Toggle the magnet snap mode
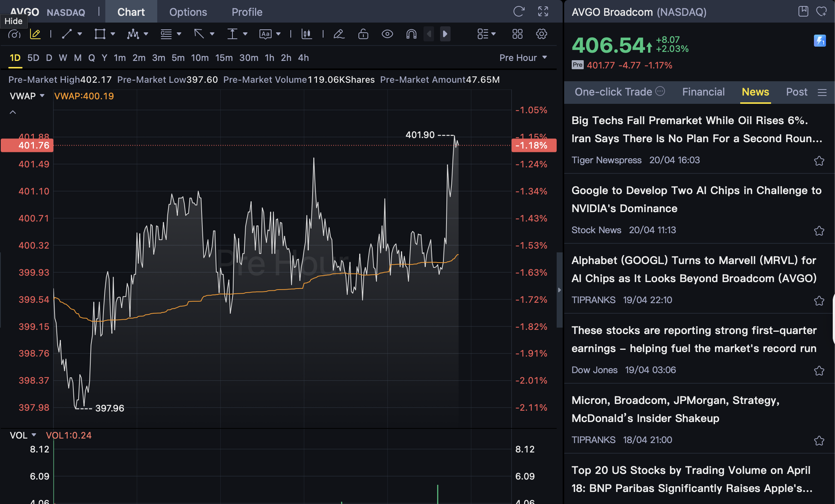835x504 pixels. coord(411,34)
